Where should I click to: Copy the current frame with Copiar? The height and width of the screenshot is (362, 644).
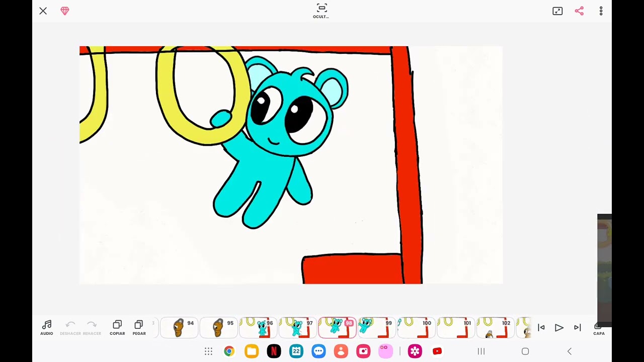(117, 328)
